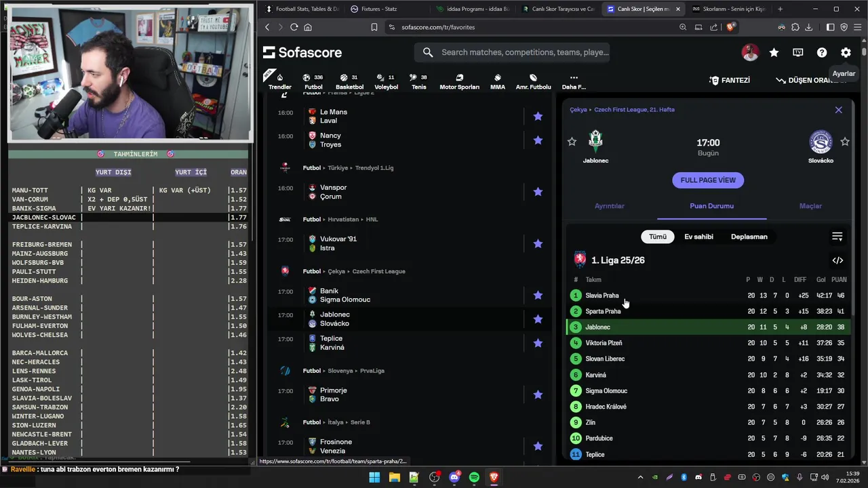The width and height of the screenshot is (868, 488).
Task: Show hidden system tray icons chevron
Action: (640, 477)
